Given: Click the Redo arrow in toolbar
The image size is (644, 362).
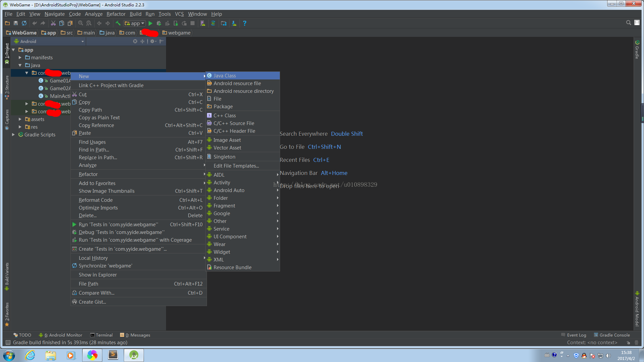Looking at the screenshot, I should 43,23.
